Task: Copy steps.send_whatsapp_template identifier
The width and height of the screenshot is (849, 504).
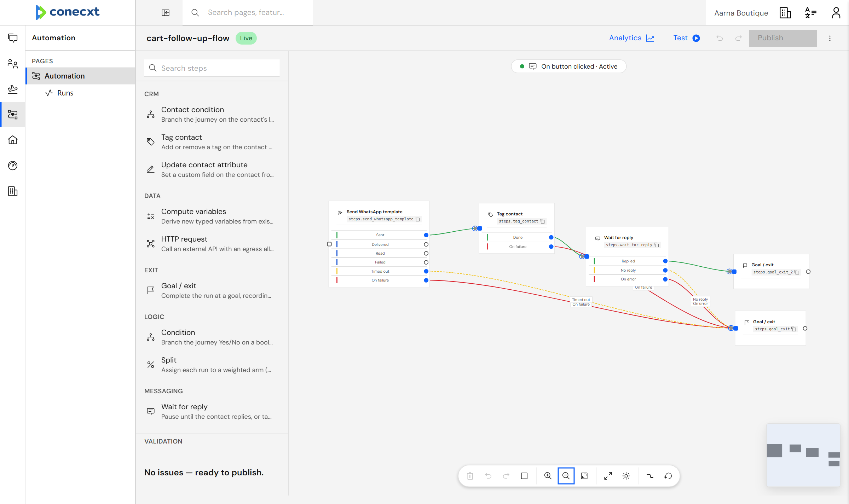Action: (417, 219)
